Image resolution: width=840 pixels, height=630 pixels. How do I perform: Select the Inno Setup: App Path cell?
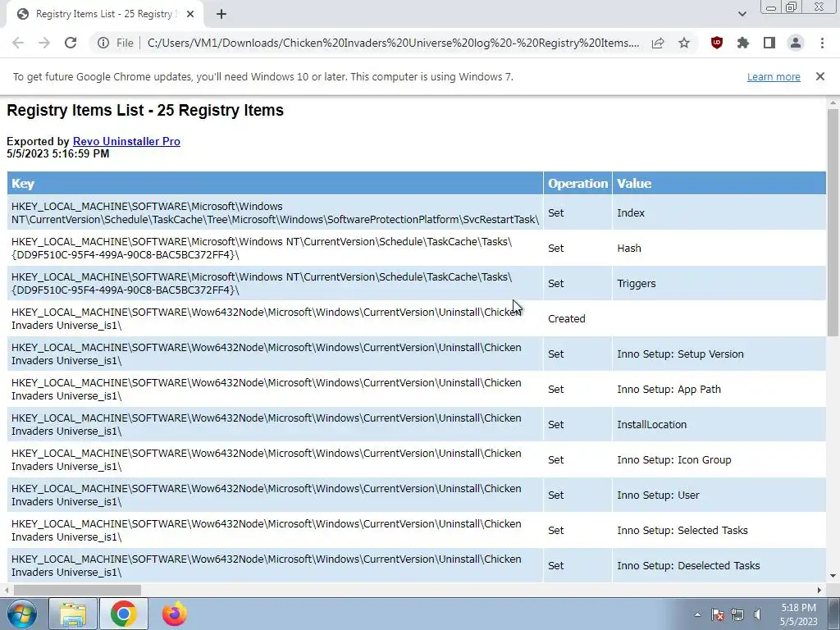[719, 390]
